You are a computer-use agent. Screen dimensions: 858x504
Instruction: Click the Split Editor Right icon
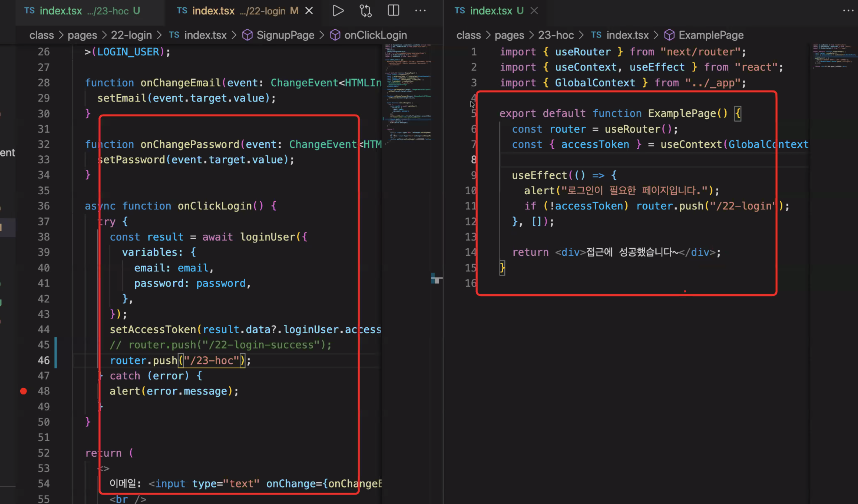click(x=393, y=11)
